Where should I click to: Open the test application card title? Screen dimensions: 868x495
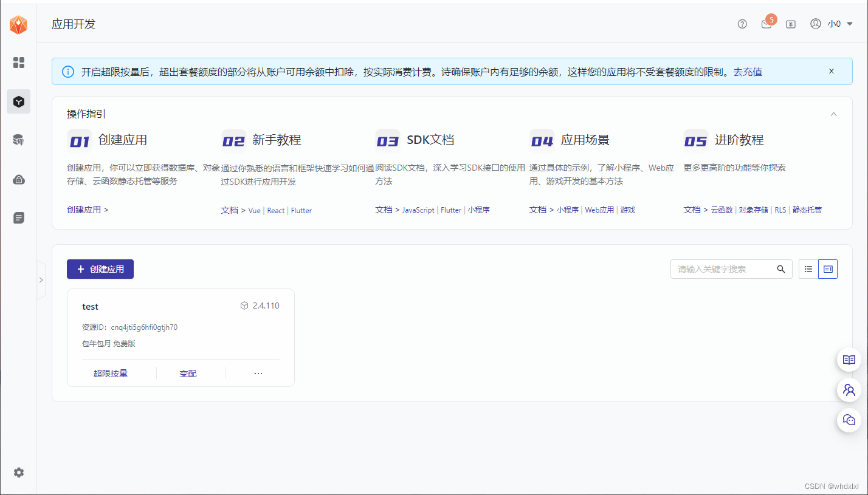click(90, 307)
